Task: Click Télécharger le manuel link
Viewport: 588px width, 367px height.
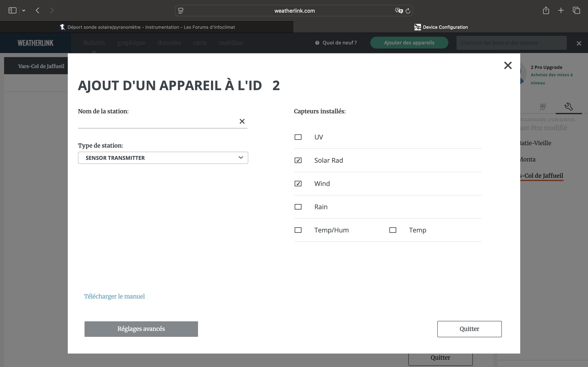Action: (x=115, y=296)
